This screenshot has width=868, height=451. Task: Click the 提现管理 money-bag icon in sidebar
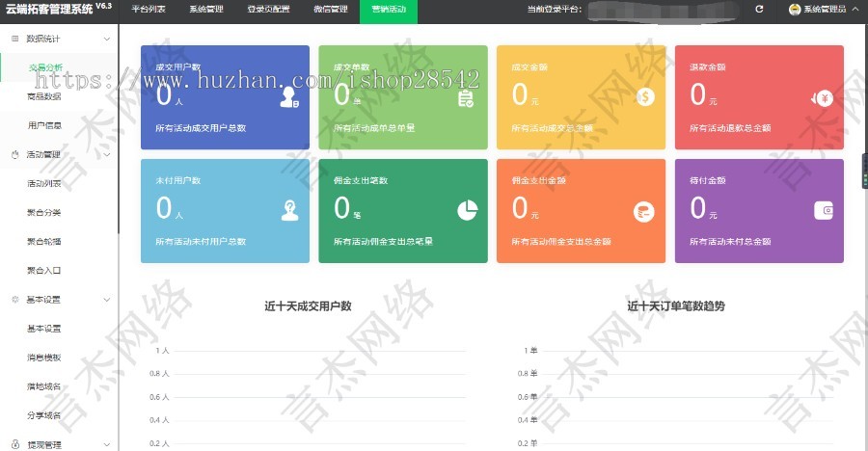tap(14, 444)
